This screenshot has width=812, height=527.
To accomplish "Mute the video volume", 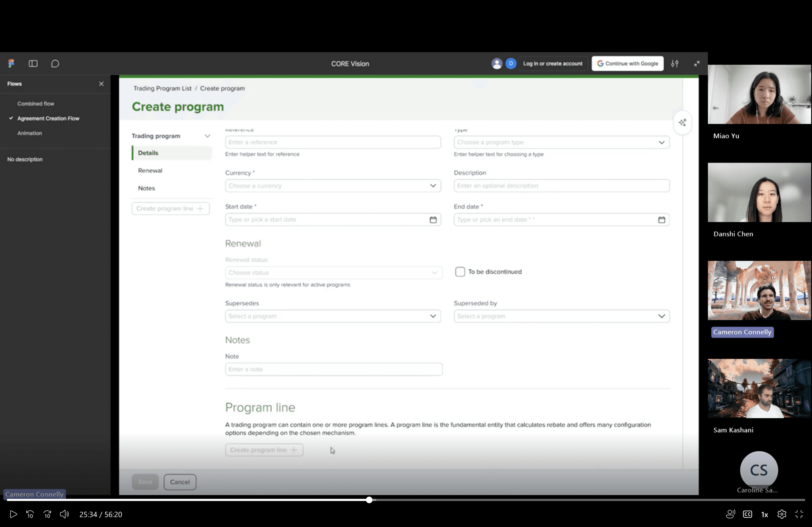I will click(x=64, y=514).
